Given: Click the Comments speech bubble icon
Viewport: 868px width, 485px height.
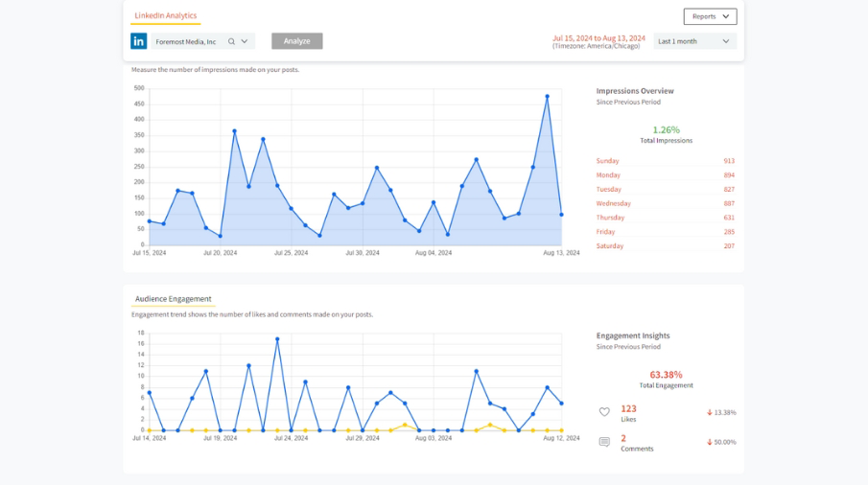Looking at the screenshot, I should pyautogui.click(x=604, y=442).
